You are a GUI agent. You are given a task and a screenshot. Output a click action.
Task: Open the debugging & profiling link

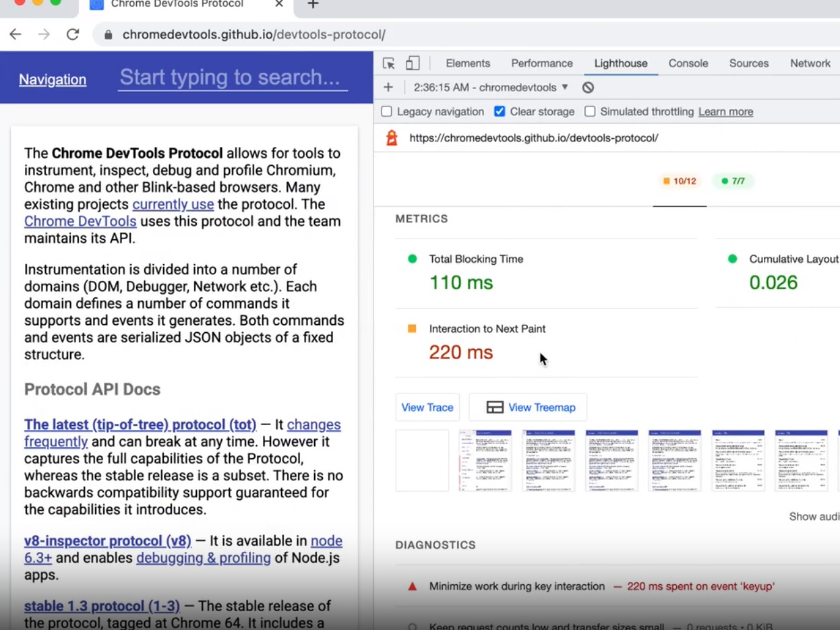pyautogui.click(x=204, y=558)
